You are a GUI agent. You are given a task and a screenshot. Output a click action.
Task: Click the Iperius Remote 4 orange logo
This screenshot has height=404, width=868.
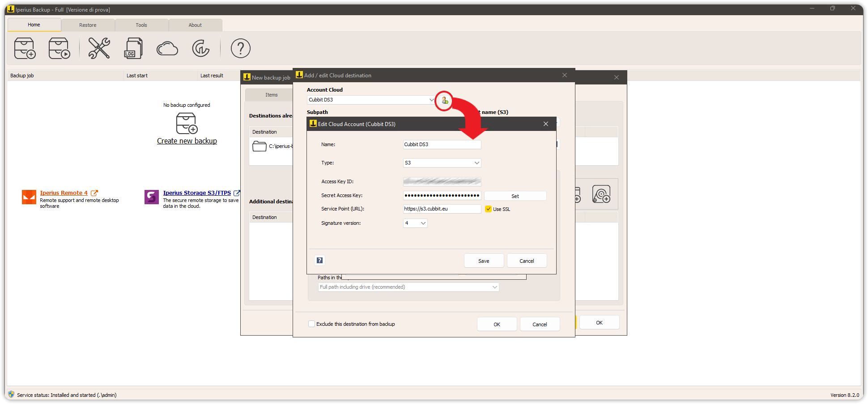click(x=29, y=197)
